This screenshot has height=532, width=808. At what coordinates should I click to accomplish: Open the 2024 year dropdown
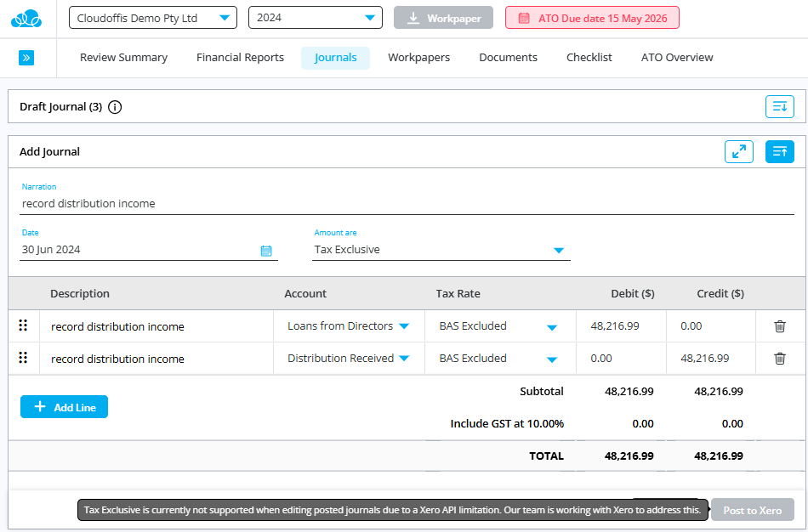tap(316, 18)
